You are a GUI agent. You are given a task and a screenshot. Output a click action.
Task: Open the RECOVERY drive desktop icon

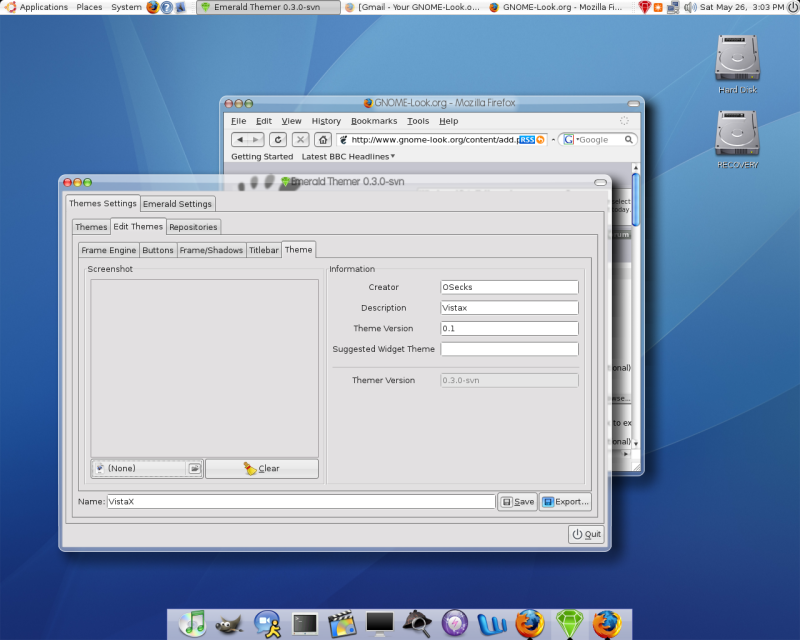point(737,139)
